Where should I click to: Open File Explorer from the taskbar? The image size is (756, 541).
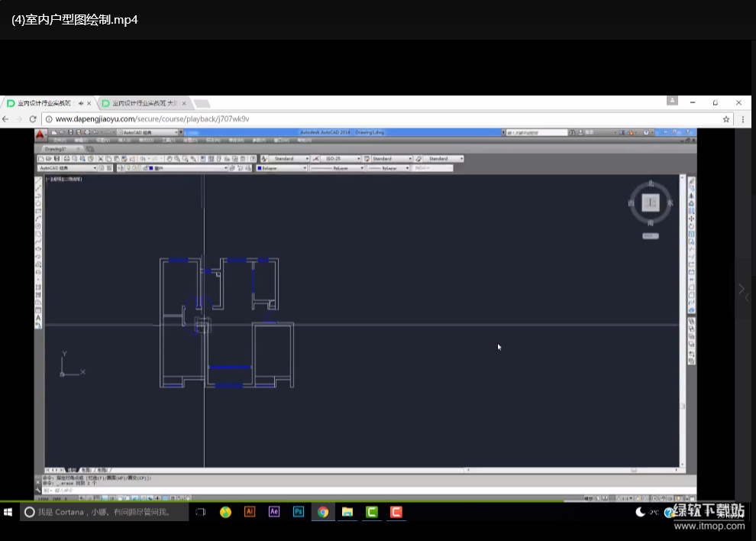[347, 512]
